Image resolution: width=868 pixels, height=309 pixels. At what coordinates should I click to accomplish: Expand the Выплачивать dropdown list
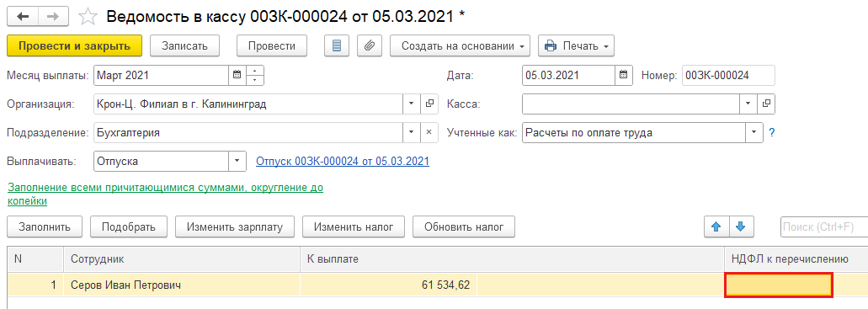237,161
